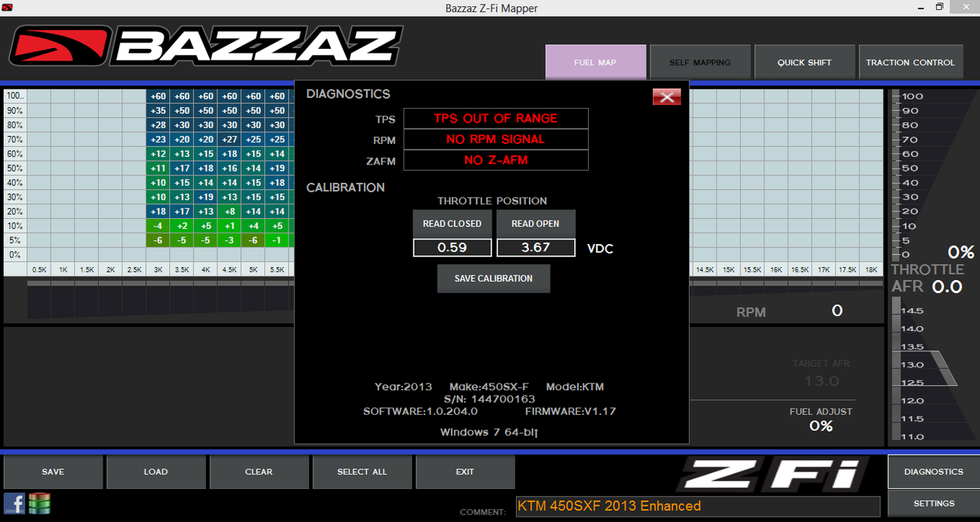980x522 pixels.
Task: Select the '-1' cell in the 5% row
Action: pyautogui.click(x=277, y=240)
